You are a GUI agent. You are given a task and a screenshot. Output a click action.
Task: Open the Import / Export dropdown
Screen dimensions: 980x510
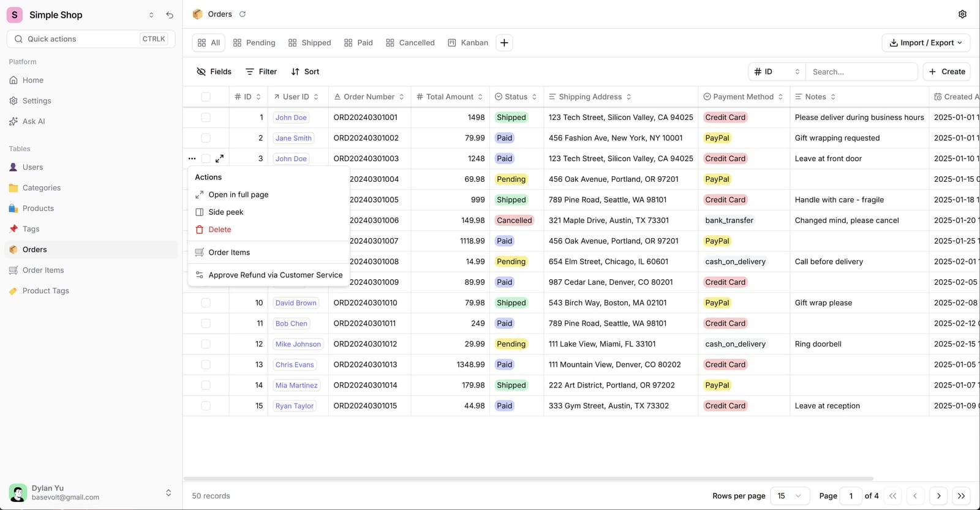tap(925, 43)
